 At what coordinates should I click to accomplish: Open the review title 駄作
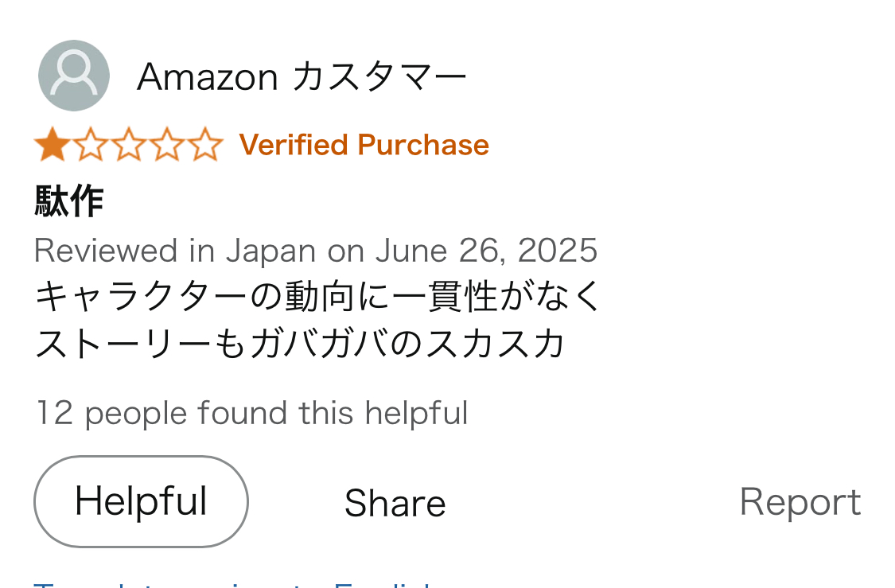click(69, 201)
